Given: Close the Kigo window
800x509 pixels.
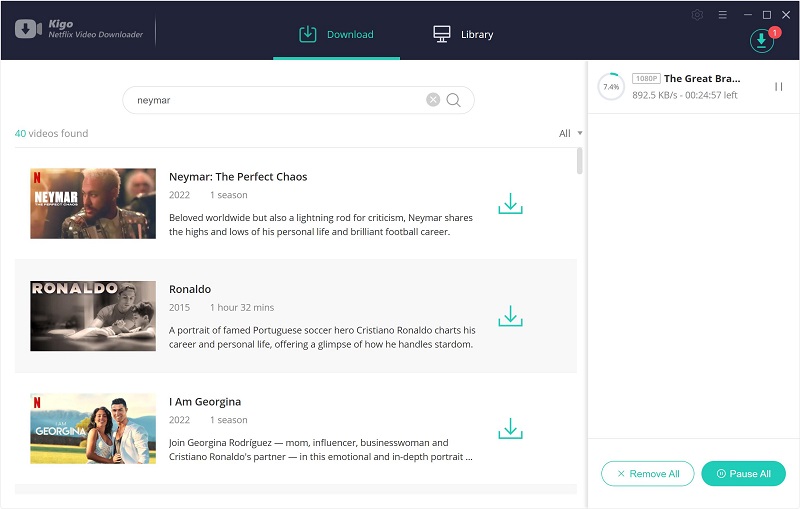Looking at the screenshot, I should tap(786, 15).
